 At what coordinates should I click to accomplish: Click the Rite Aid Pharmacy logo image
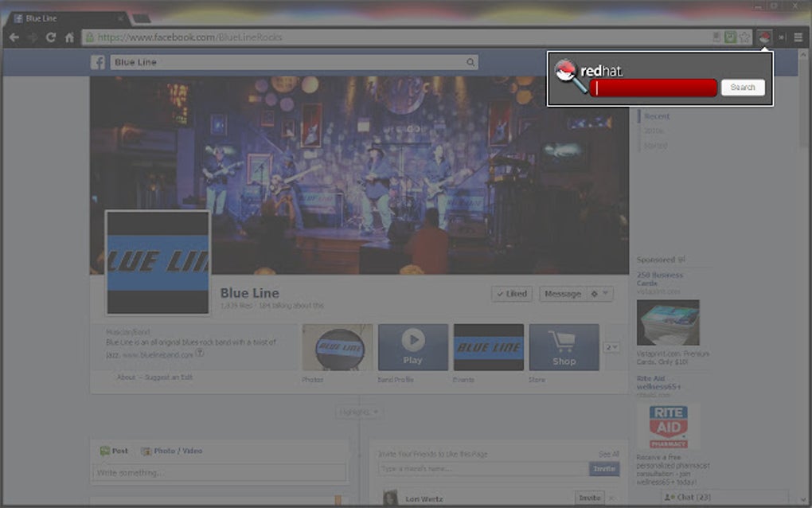tap(669, 427)
